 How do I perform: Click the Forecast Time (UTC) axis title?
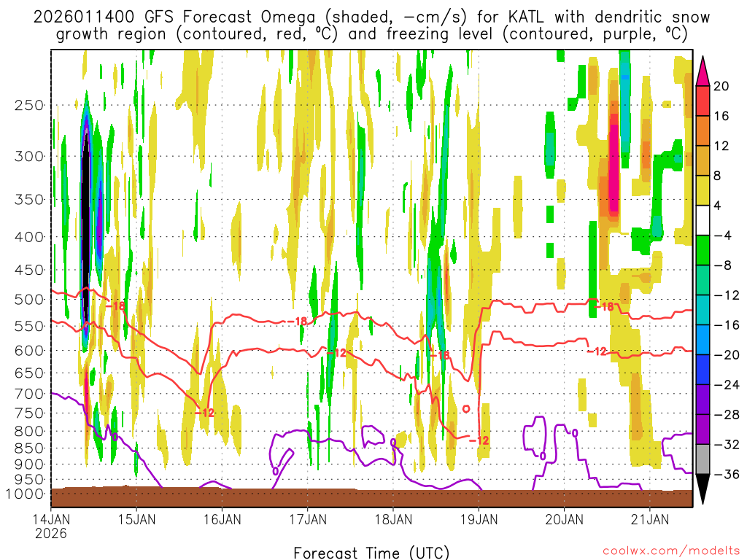(371, 553)
